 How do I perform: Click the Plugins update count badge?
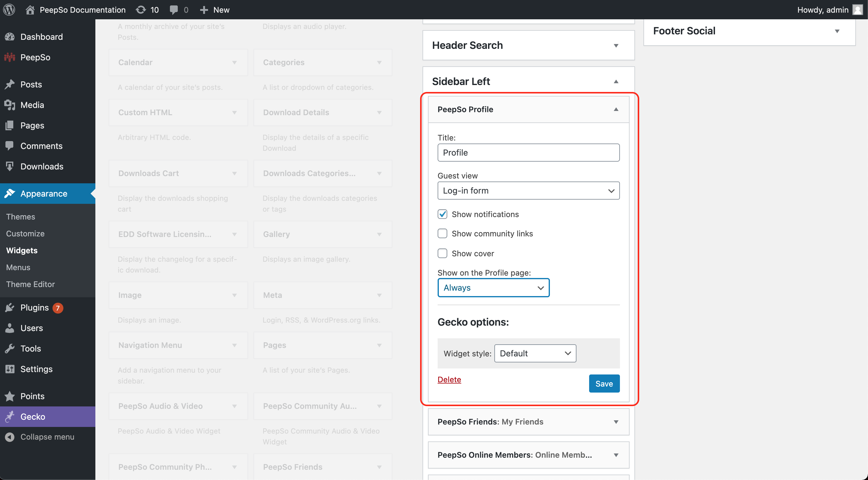[58, 308]
